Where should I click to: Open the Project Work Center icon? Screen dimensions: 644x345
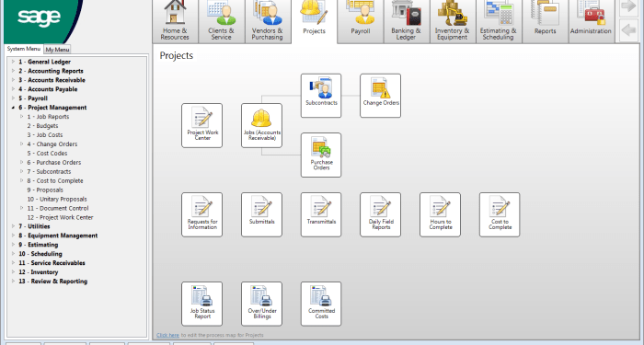202,126
